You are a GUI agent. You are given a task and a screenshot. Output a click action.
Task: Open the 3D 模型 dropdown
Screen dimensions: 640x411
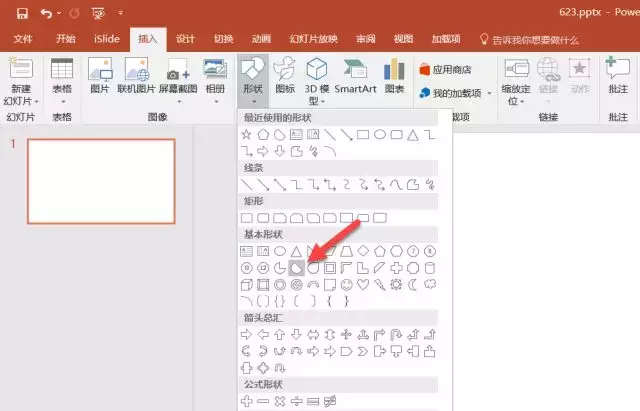coord(317,81)
